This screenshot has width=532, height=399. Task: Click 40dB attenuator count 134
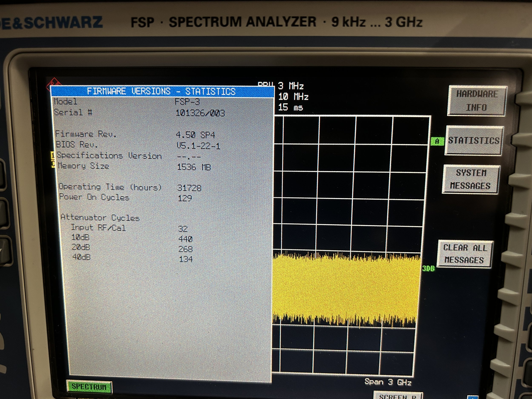186,259
